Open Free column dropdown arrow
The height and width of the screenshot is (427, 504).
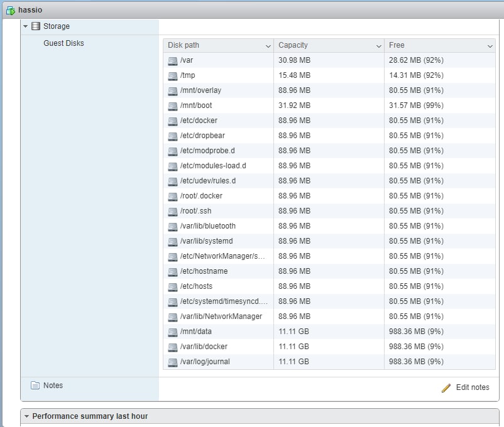click(x=490, y=46)
